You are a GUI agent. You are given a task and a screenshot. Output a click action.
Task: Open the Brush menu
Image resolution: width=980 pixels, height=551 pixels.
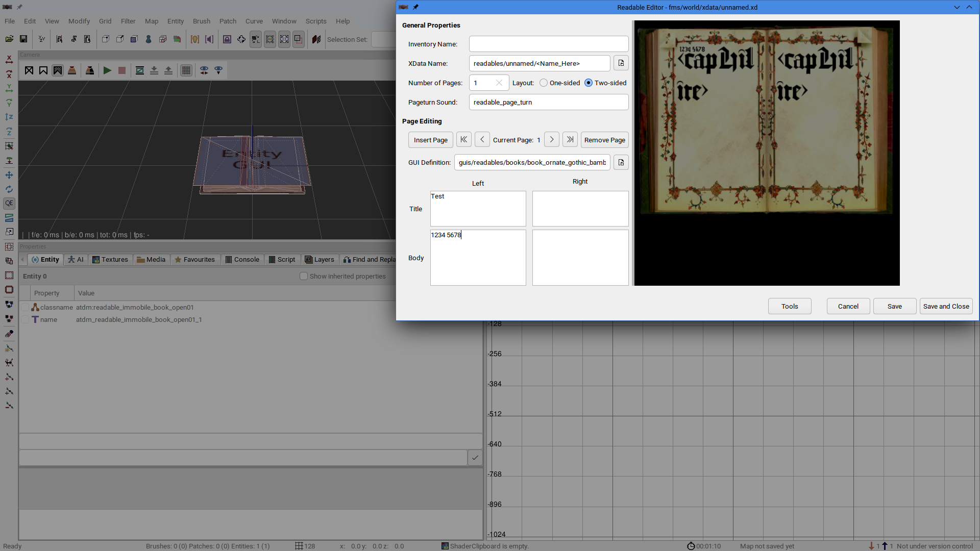201,21
